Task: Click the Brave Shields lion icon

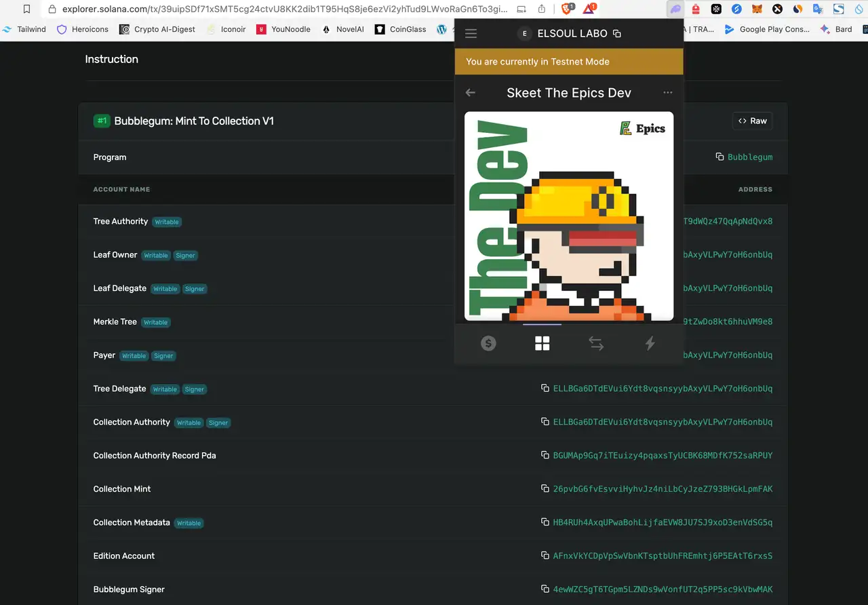Action: point(566,9)
